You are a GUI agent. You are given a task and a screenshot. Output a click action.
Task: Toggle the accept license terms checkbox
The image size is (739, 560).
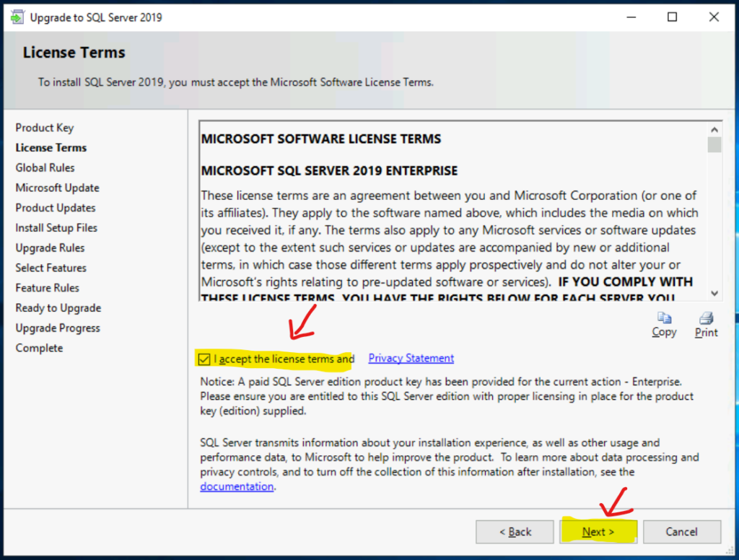[204, 359]
